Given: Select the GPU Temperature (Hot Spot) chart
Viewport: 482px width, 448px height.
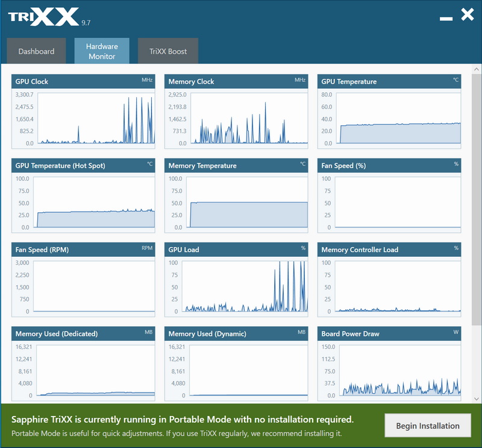Looking at the screenshot, I should [x=94, y=202].
